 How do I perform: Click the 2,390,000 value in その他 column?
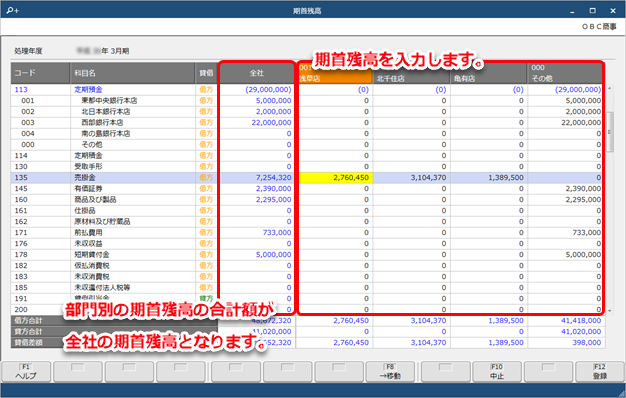click(x=583, y=188)
